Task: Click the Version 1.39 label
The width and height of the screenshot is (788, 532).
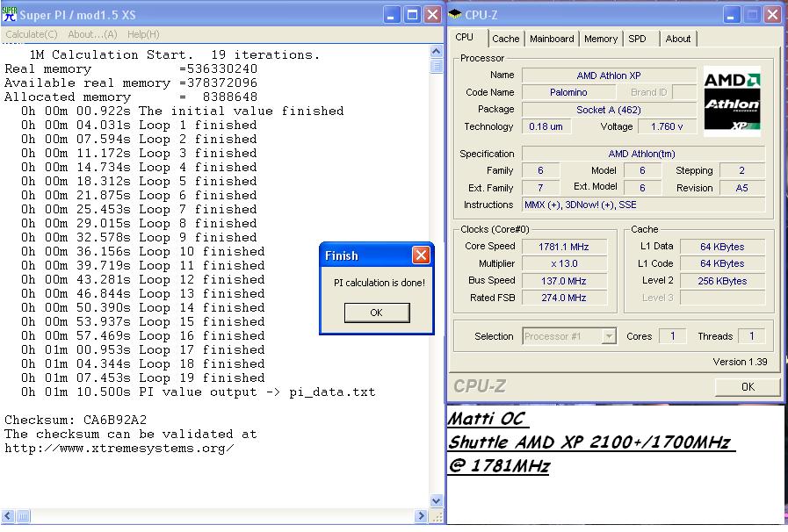Action: click(x=740, y=362)
